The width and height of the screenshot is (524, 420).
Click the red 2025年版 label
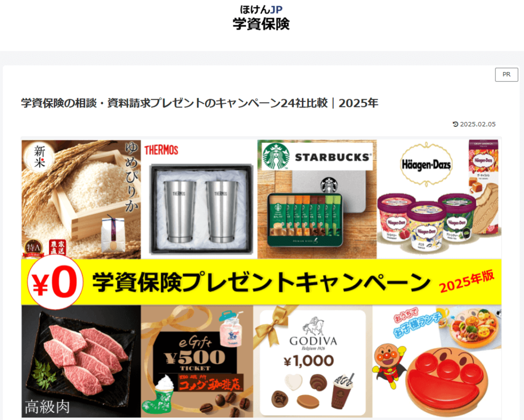pos(467,281)
